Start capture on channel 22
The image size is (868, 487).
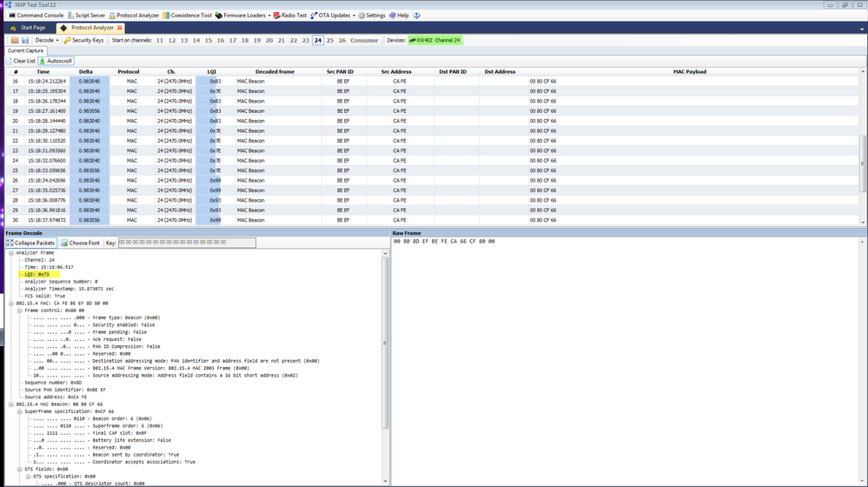tap(294, 41)
